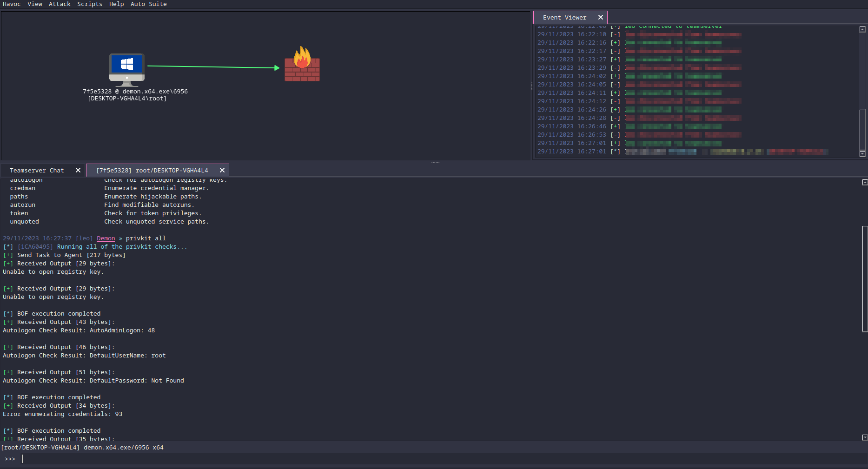Click console scrollbar down arrow
868x469 pixels.
[865, 437]
